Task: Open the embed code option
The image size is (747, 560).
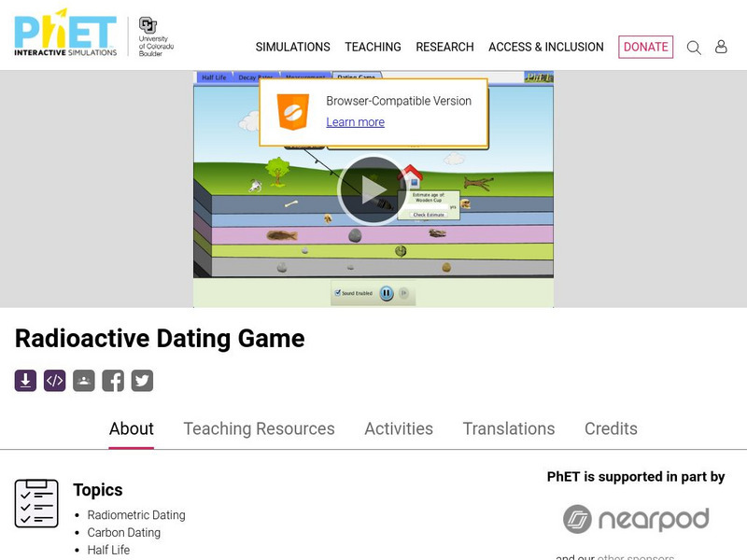Action: coord(52,380)
